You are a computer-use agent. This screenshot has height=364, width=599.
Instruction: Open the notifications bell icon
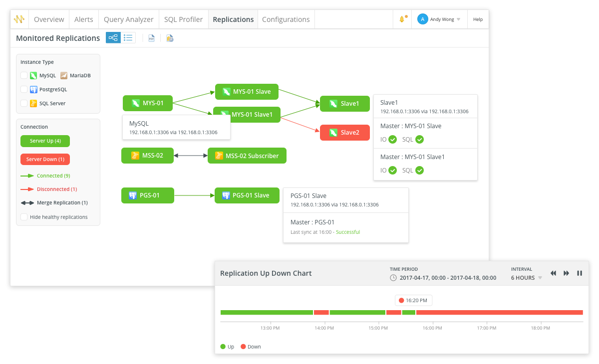tap(402, 19)
